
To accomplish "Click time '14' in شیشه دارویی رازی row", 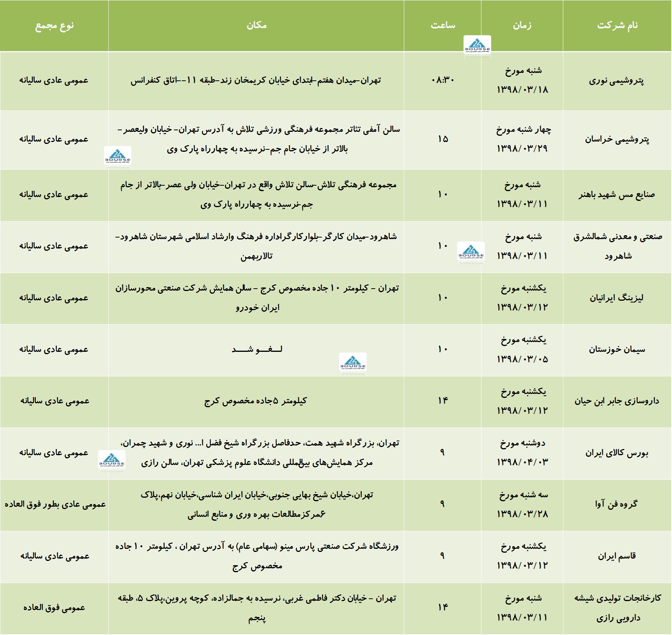I will tap(443, 607).
